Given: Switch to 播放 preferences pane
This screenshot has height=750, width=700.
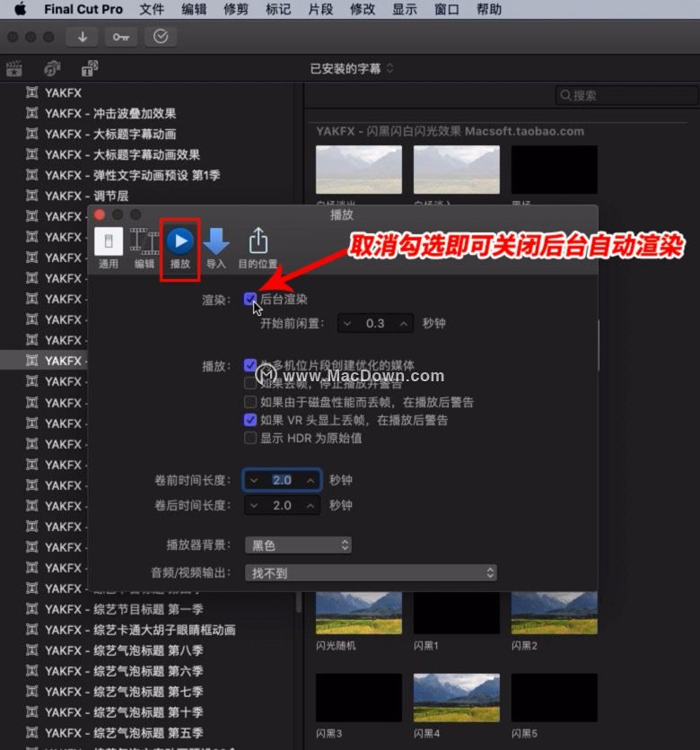Looking at the screenshot, I should click(179, 249).
